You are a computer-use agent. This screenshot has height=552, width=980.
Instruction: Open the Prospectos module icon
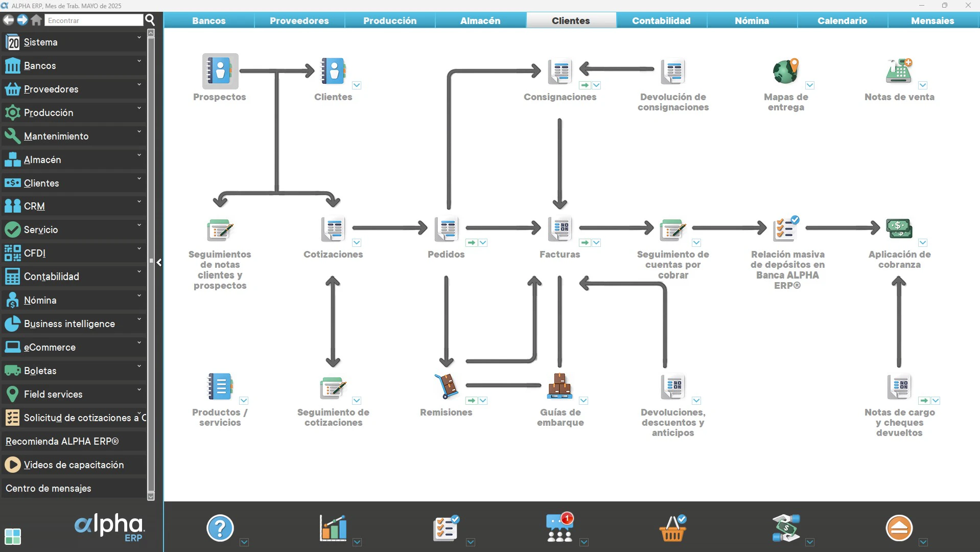click(220, 72)
